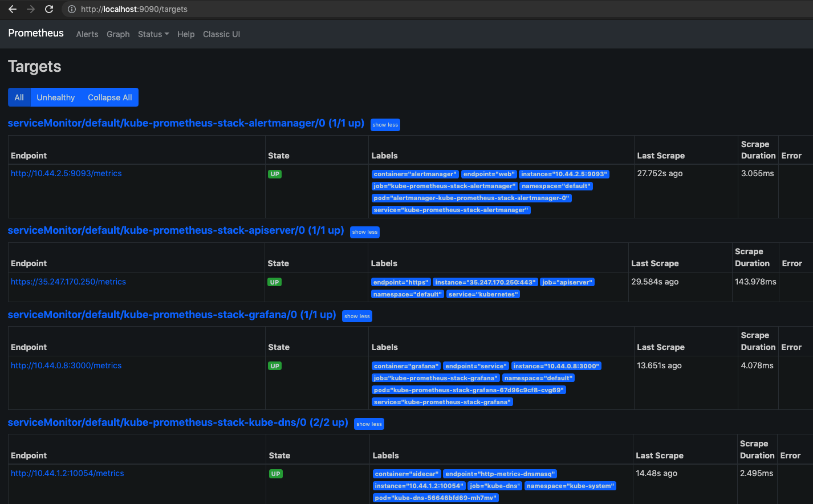Click pod="kube-dns-56646bfd69-mh7mv" label
This screenshot has width=813, height=504.
436,498
